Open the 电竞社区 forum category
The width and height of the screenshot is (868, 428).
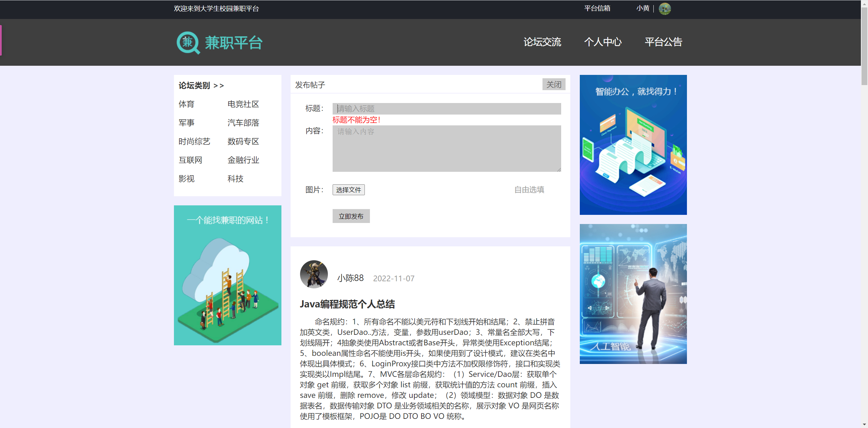pos(243,104)
